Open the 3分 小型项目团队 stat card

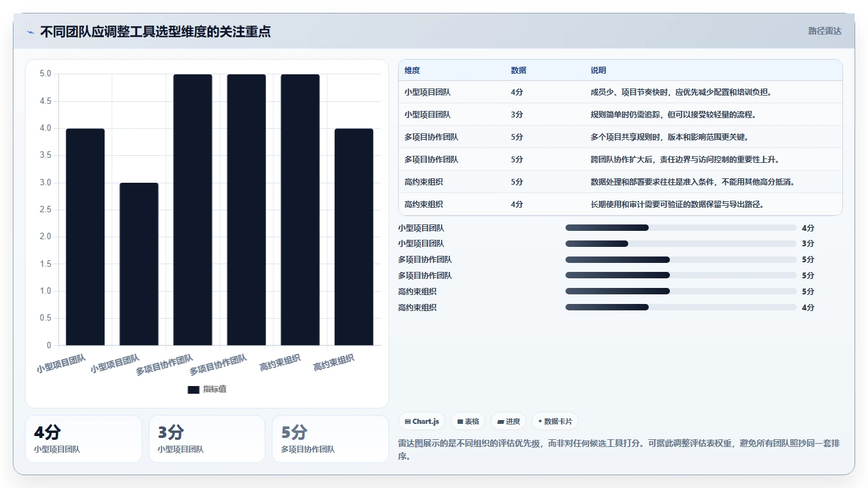pos(207,439)
